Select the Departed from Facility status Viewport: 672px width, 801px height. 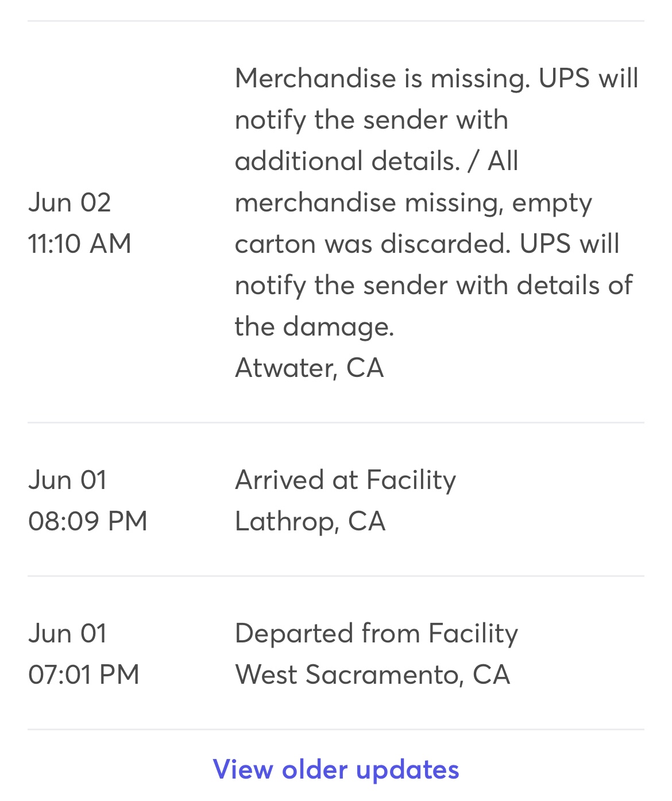(377, 633)
